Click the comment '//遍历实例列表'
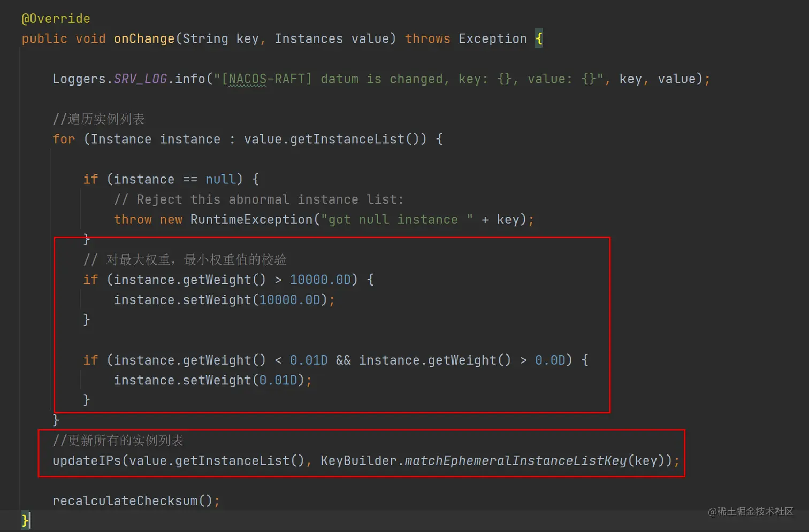The image size is (809, 532). [98, 119]
